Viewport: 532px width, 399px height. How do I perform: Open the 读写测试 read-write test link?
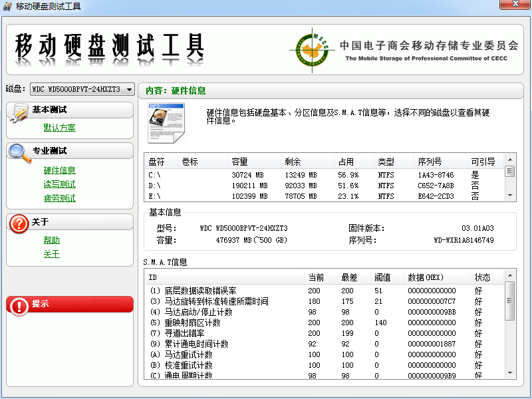pyautogui.click(x=59, y=184)
